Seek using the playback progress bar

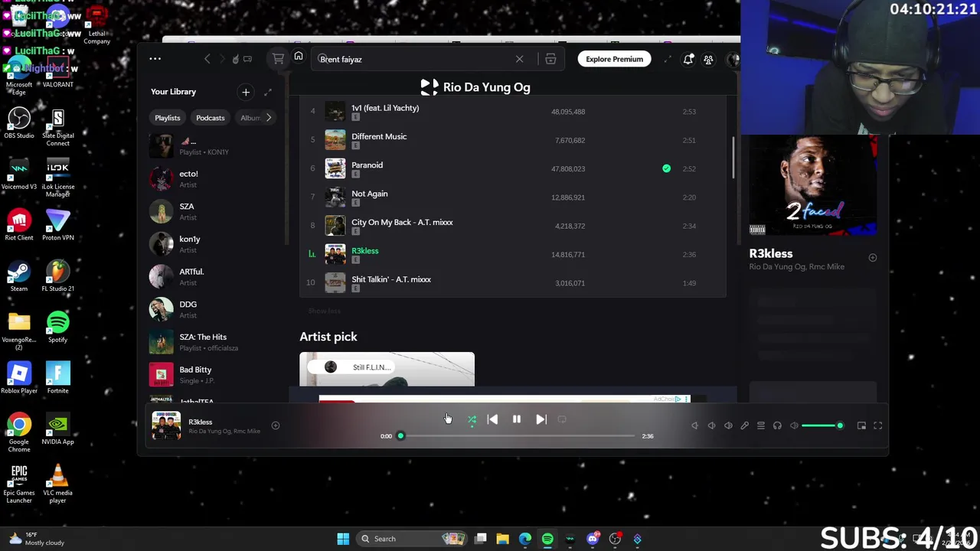tap(517, 436)
